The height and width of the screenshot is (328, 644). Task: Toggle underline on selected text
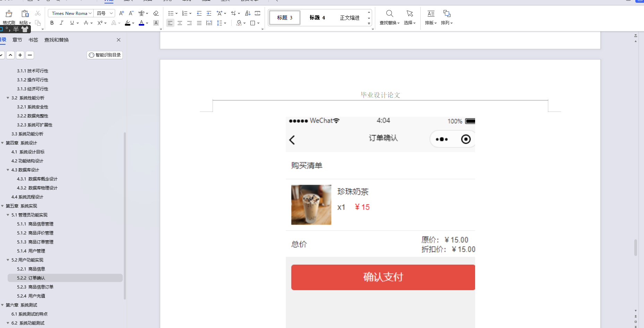pyautogui.click(x=71, y=23)
